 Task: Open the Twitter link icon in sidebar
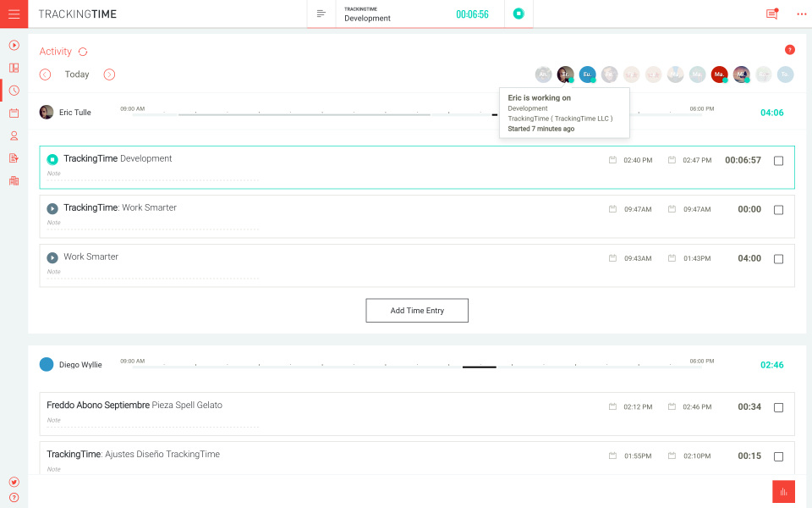[14, 482]
